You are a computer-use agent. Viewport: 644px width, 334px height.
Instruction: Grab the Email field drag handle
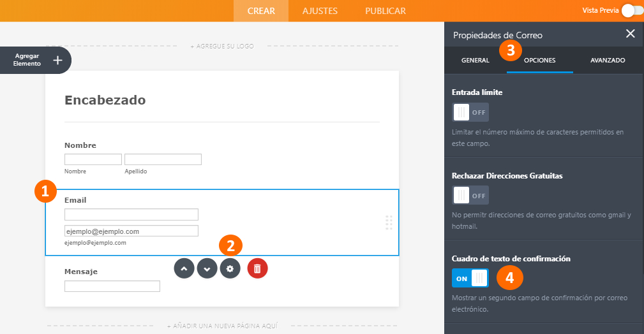(389, 222)
